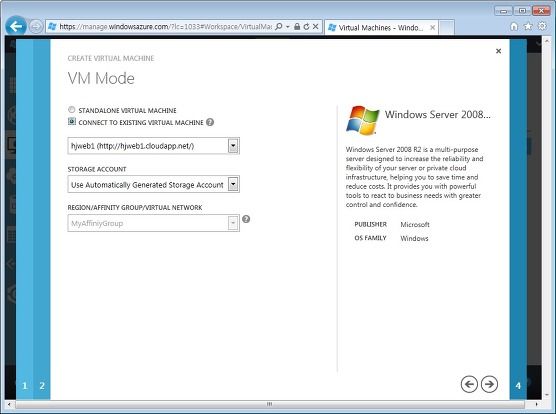Go back using the browser back arrow
The image size is (556, 414).
click(x=16, y=26)
